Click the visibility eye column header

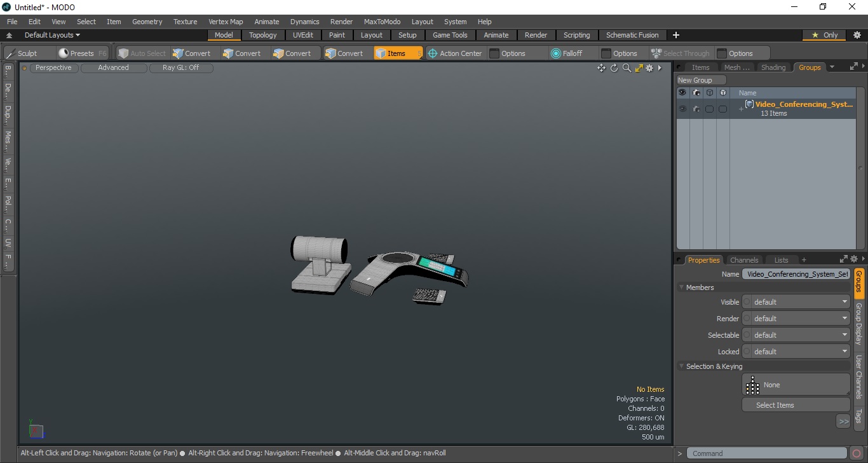(x=682, y=93)
